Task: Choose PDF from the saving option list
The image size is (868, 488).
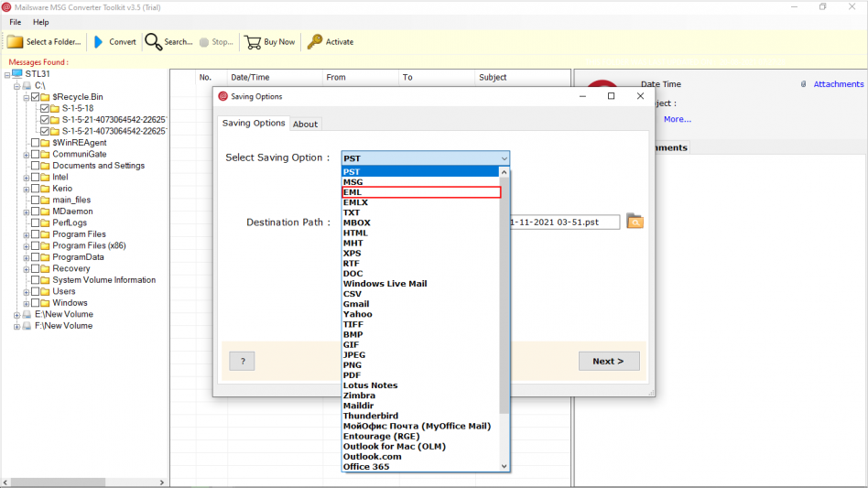Action: [420, 375]
